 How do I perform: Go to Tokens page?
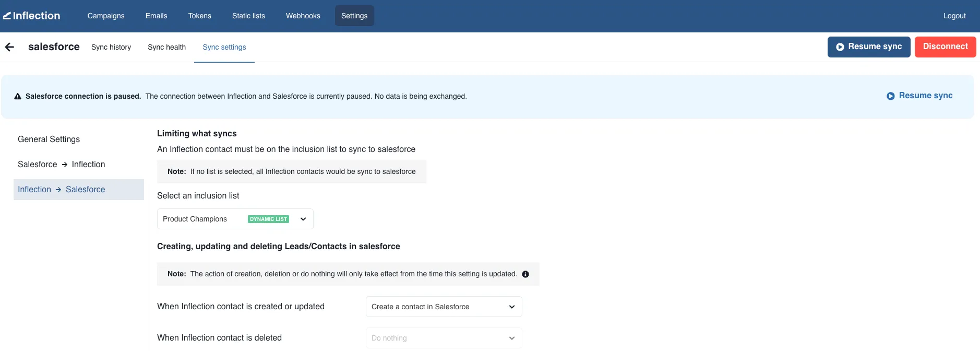point(200,16)
